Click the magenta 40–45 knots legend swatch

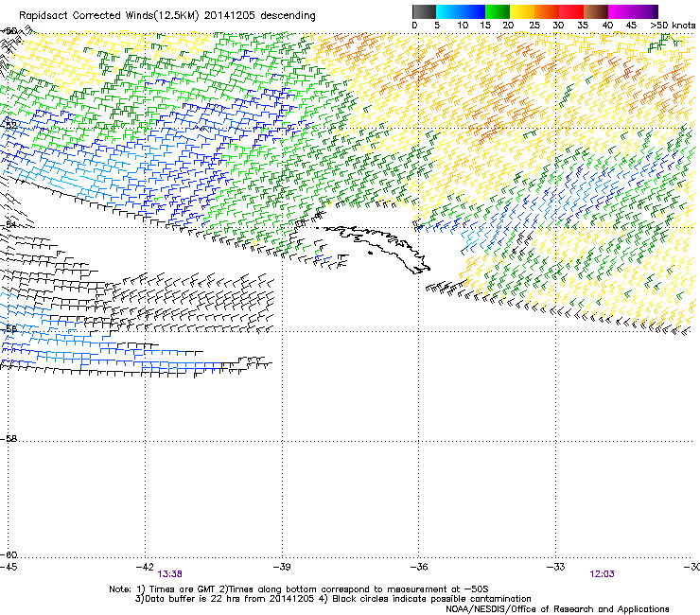pos(621,11)
